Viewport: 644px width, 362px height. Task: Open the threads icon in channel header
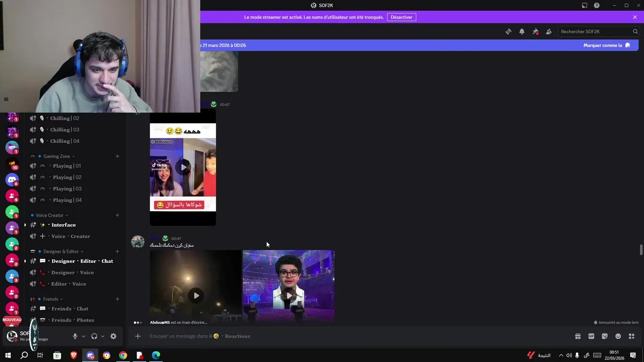point(508,31)
